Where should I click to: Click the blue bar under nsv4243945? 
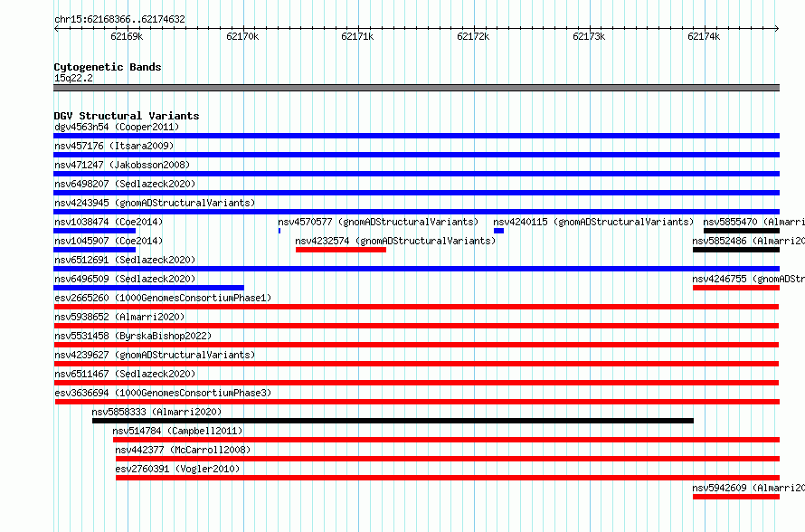pyautogui.click(x=416, y=212)
